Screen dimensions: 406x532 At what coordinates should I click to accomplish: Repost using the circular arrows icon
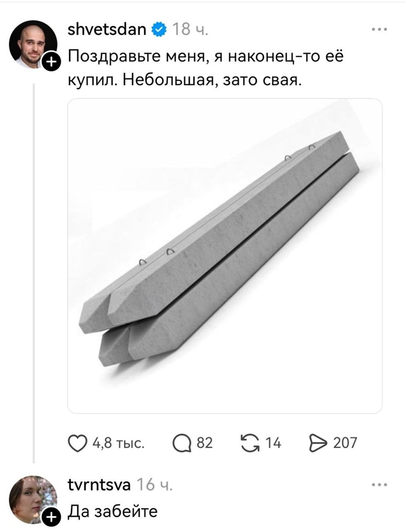click(x=251, y=444)
